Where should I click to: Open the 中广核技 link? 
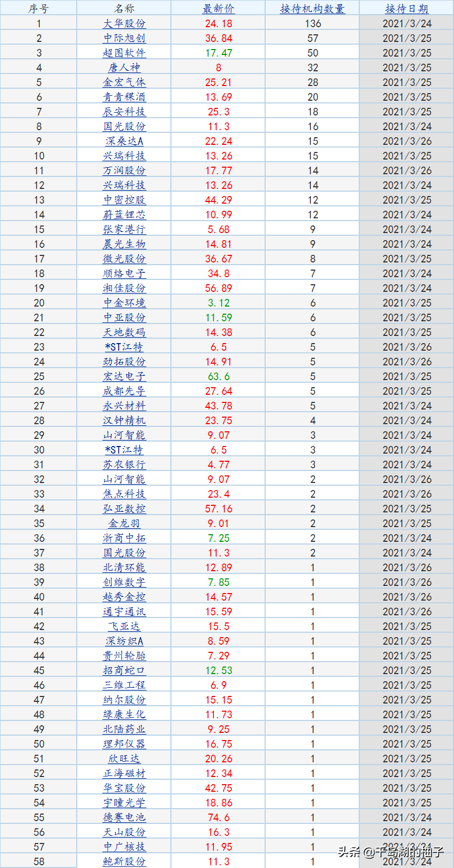[124, 847]
